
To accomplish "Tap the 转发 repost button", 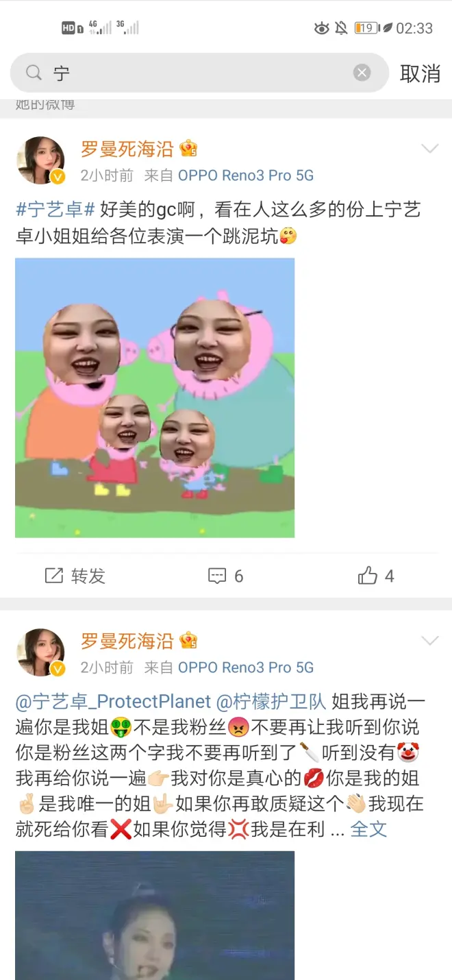I will [75, 576].
